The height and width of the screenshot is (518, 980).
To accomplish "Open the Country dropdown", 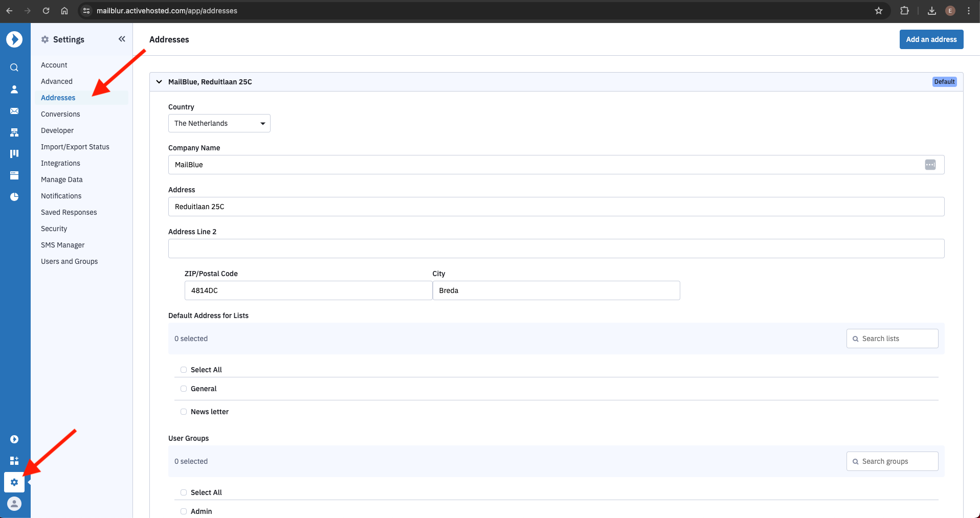I will coord(219,123).
